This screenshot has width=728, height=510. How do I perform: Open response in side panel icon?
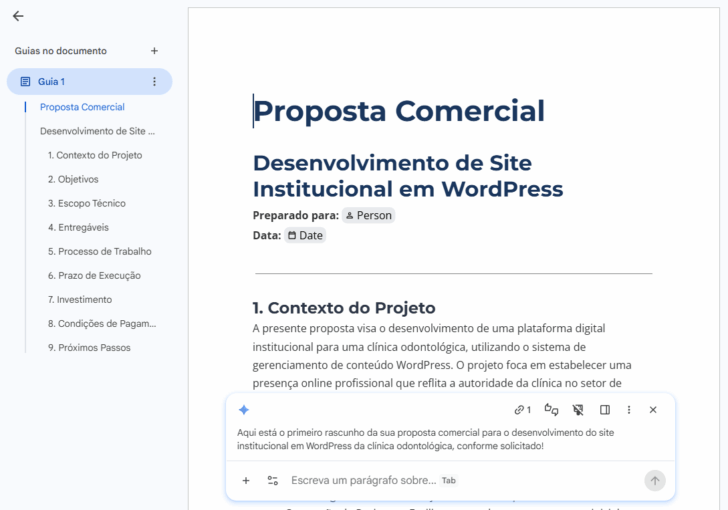click(x=605, y=410)
